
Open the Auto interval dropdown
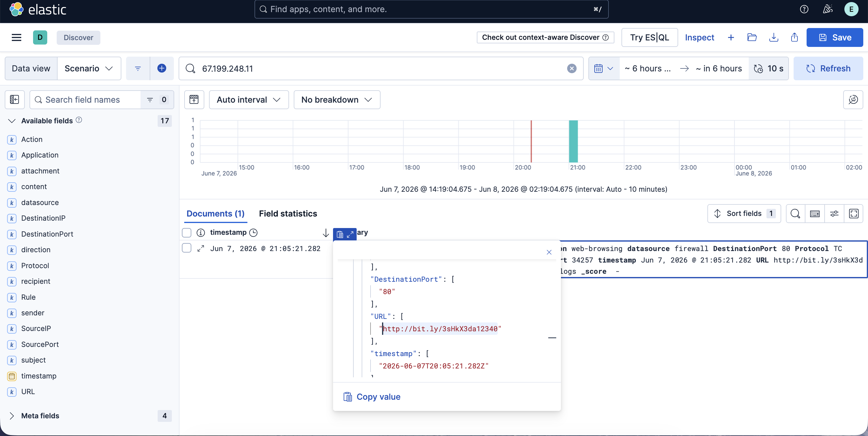(x=249, y=100)
